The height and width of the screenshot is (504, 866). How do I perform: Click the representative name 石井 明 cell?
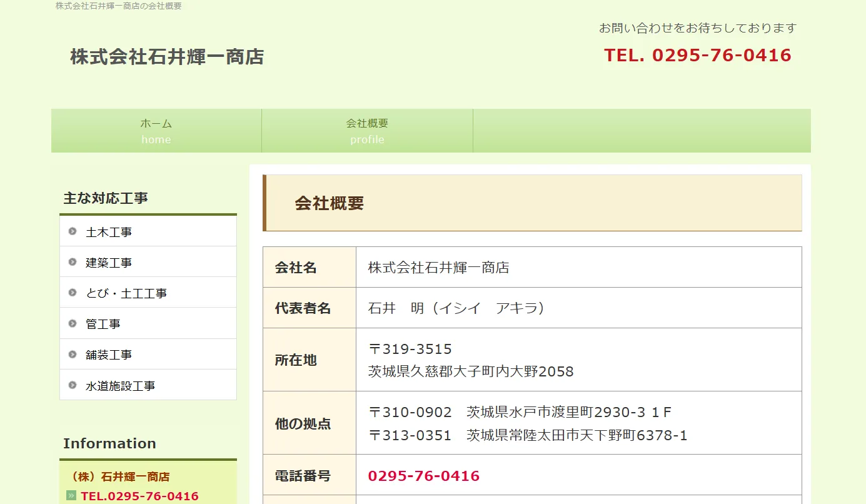pyautogui.click(x=456, y=308)
